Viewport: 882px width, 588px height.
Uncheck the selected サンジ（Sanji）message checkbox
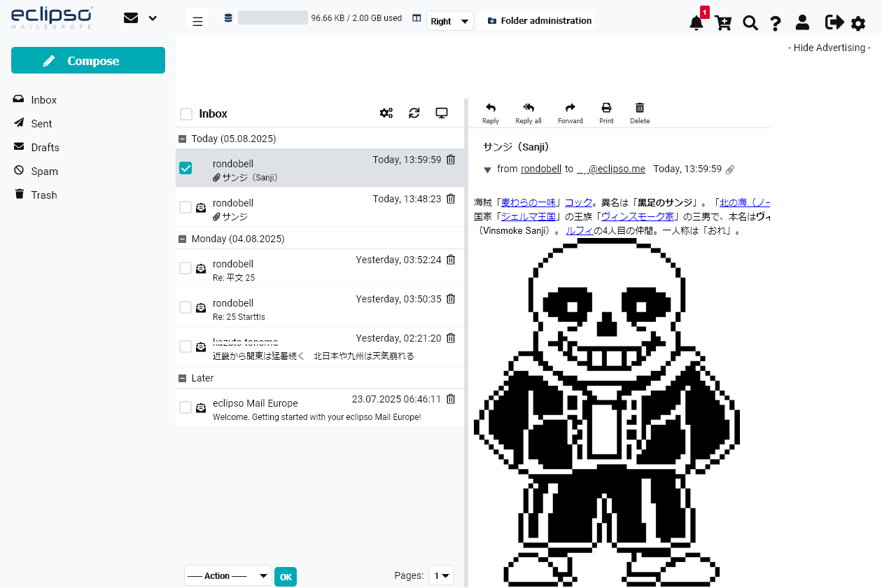185,168
